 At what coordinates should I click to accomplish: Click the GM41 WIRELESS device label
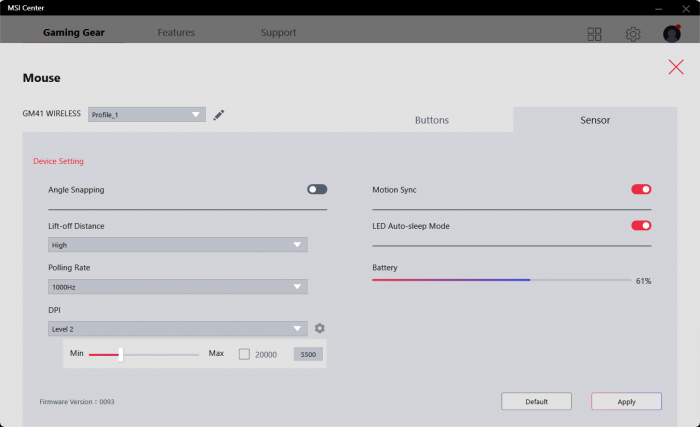click(51, 113)
